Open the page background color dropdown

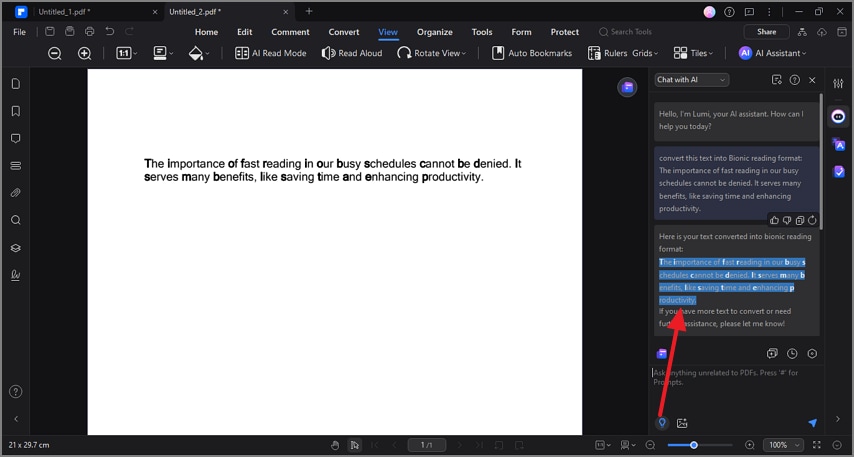click(199, 53)
